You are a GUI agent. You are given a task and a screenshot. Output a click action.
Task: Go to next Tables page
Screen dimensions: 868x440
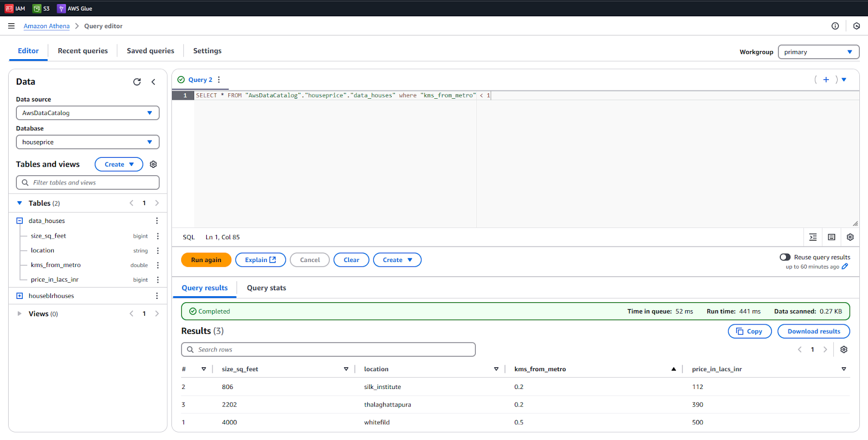[157, 203]
